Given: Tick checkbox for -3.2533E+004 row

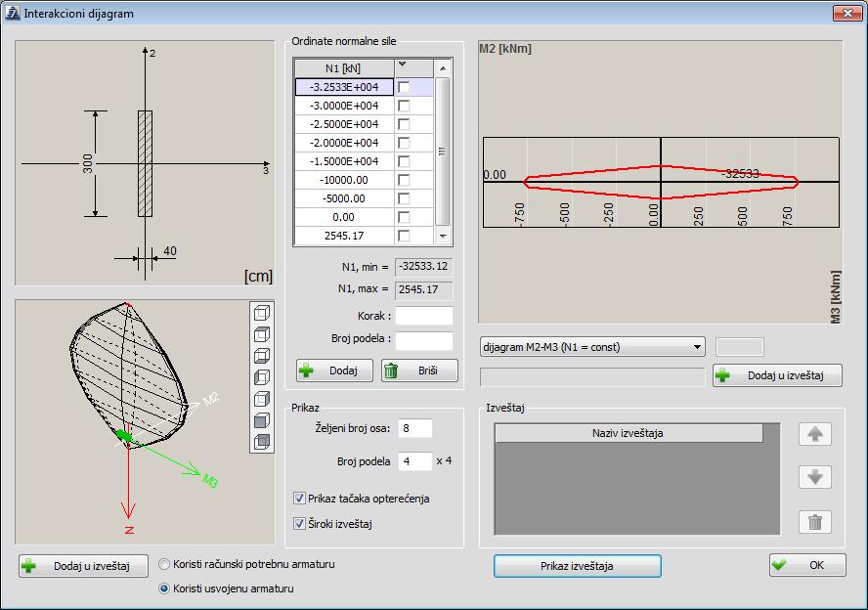Looking at the screenshot, I should pos(404,87).
